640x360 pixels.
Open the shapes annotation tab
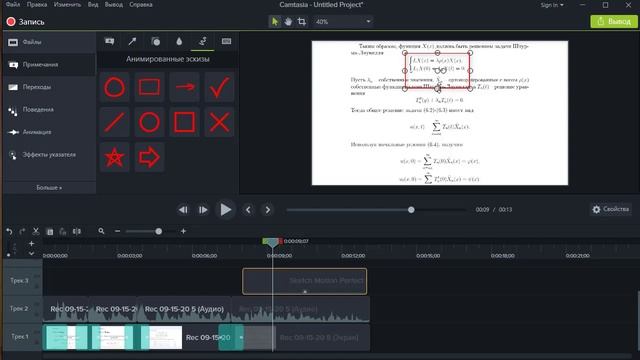pos(156,41)
